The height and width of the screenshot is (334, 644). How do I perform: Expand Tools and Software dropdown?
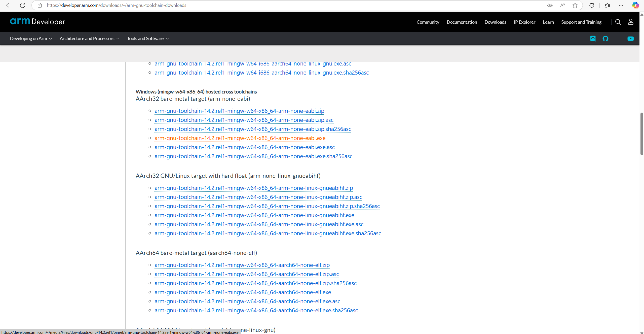[148, 39]
